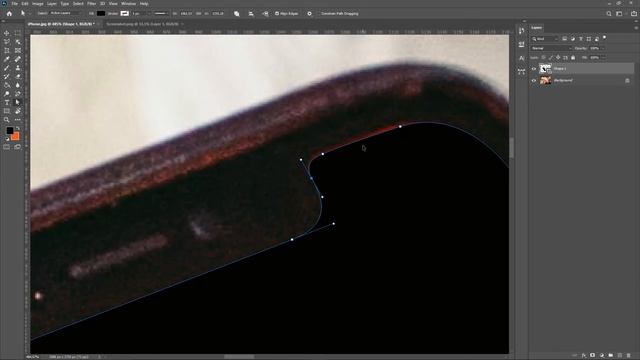Click the Fill color swatch in options bar
640x360 pixels.
(x=101, y=13)
